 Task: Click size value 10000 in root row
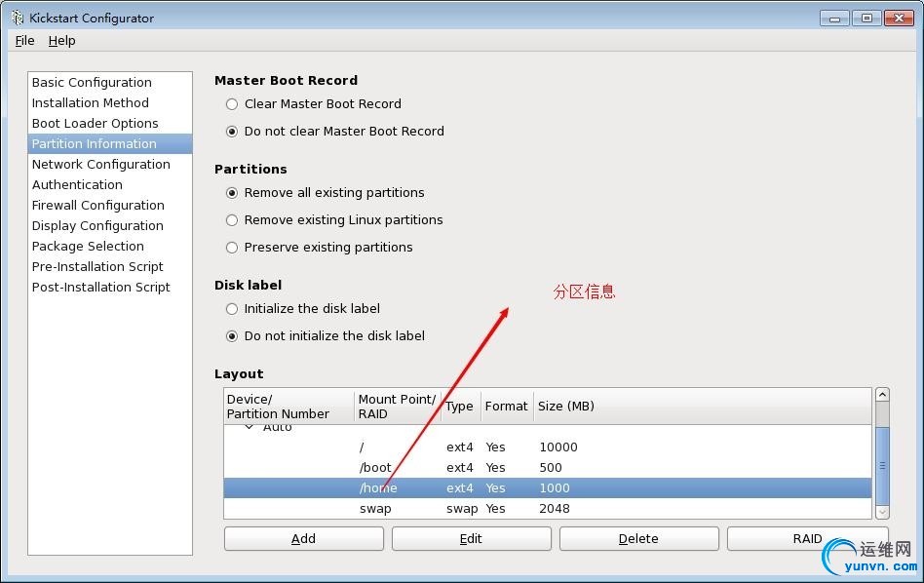pyautogui.click(x=558, y=447)
